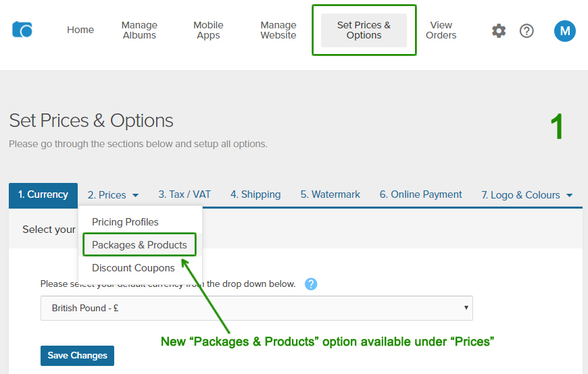
Task: Go to View Orders page
Action: click(441, 30)
